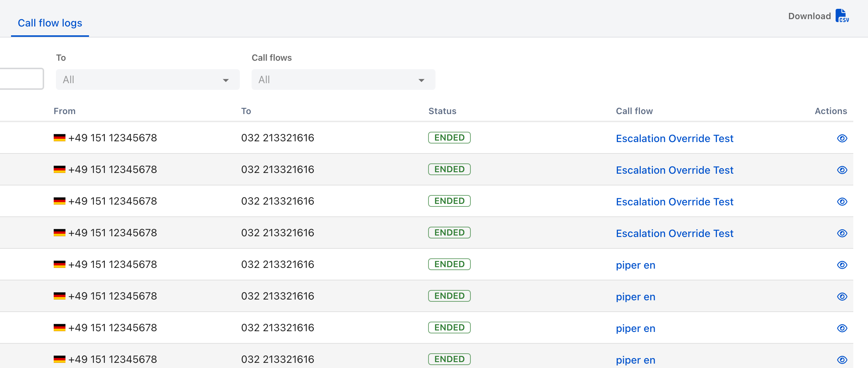Screen dimensions: 868x368
Task: Click the Status column header
Action: point(442,111)
